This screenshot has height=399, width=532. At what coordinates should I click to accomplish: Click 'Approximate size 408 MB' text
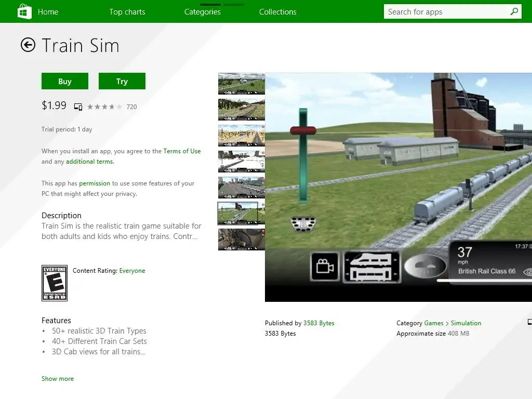point(433,334)
